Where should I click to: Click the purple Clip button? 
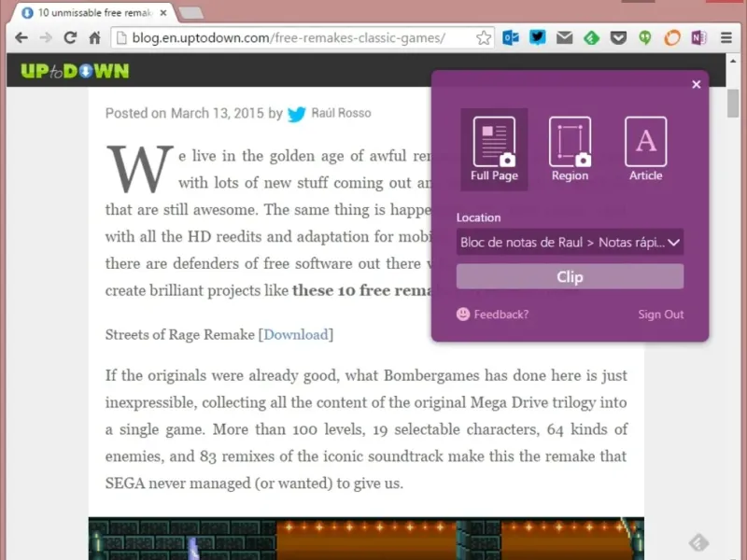570,276
